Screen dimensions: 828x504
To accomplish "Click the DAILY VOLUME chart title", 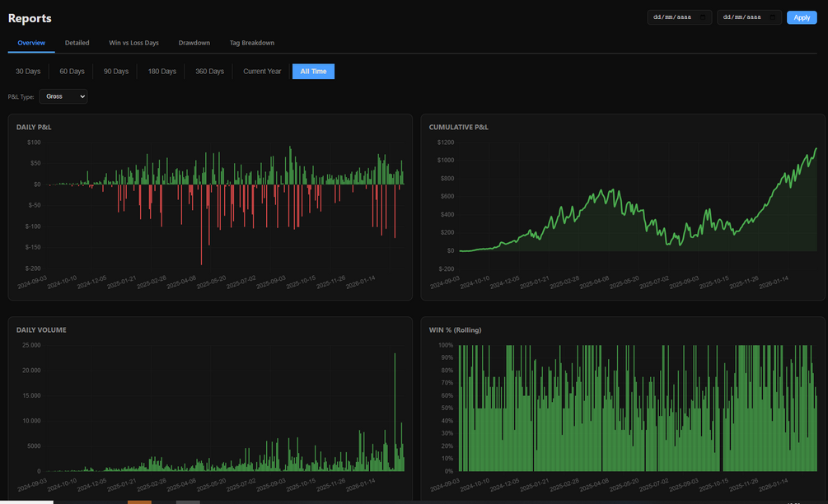I will click(41, 330).
